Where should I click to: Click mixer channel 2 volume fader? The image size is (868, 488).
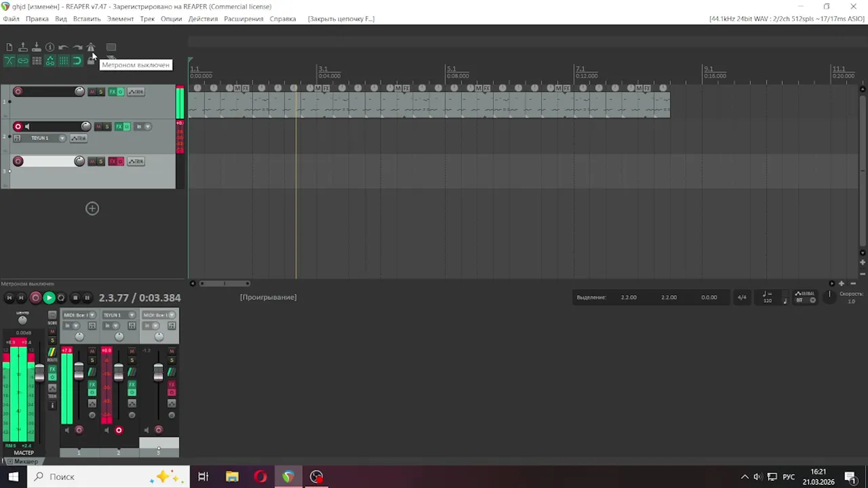tap(119, 372)
